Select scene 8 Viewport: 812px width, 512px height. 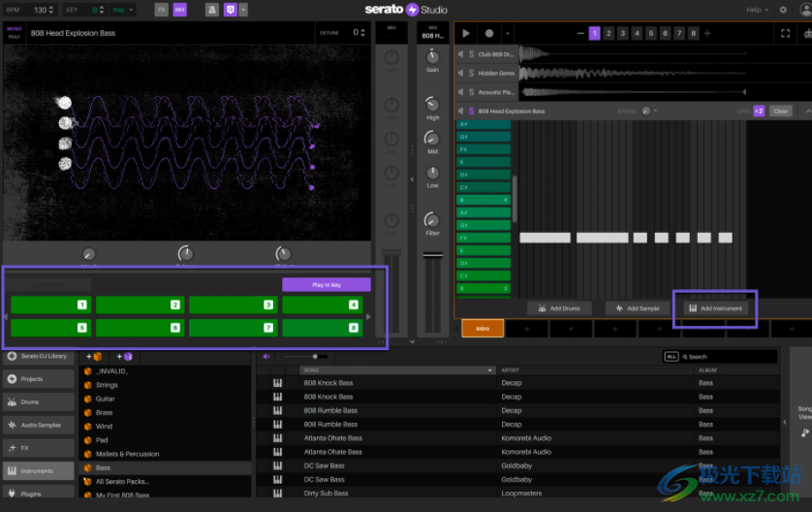click(694, 33)
